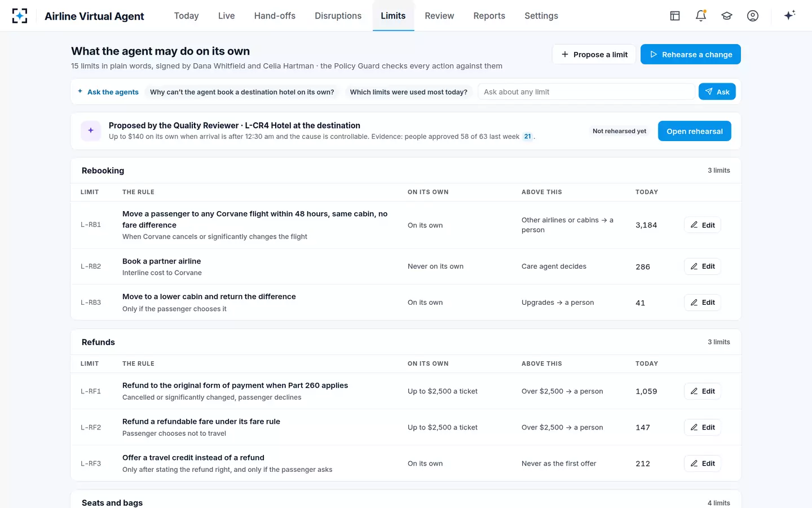
Task: Edit the travel credit limit L-RF3
Action: (703, 463)
